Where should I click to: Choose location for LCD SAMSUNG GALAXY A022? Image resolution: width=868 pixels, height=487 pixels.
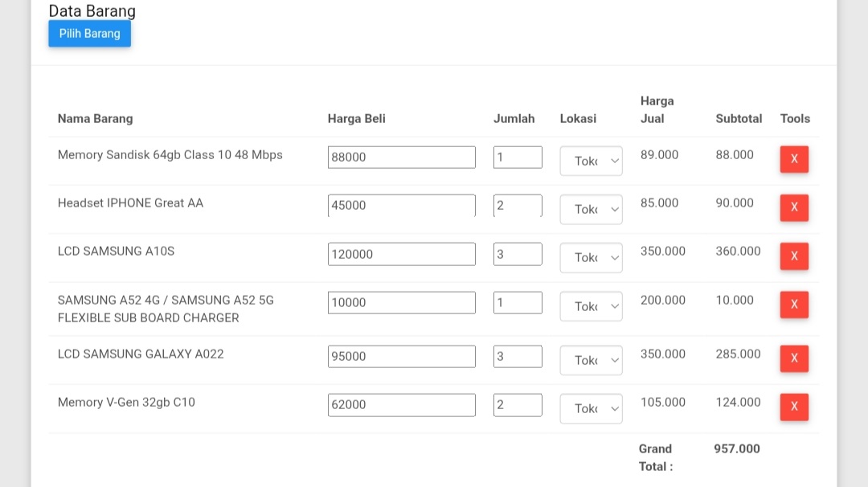(x=591, y=360)
